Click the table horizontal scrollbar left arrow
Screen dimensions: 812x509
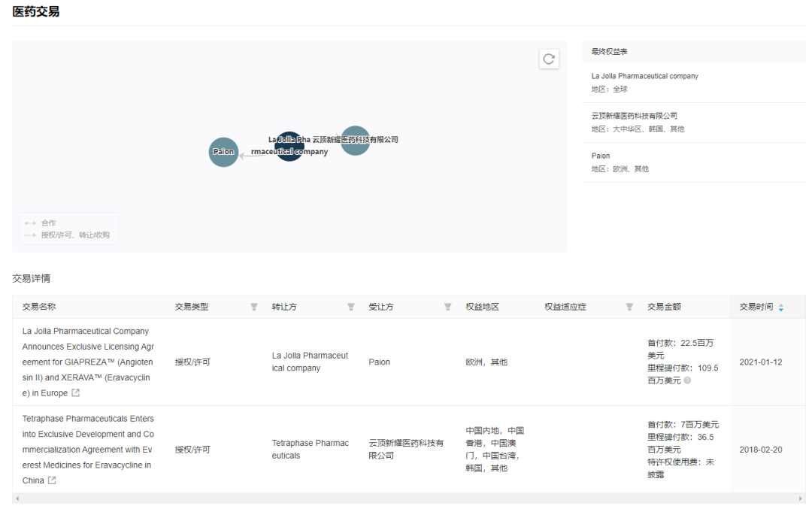coord(17,498)
